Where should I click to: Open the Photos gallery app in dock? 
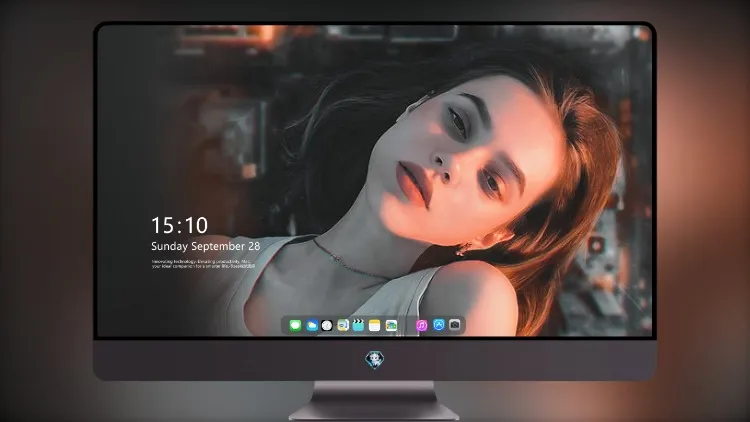coord(391,325)
